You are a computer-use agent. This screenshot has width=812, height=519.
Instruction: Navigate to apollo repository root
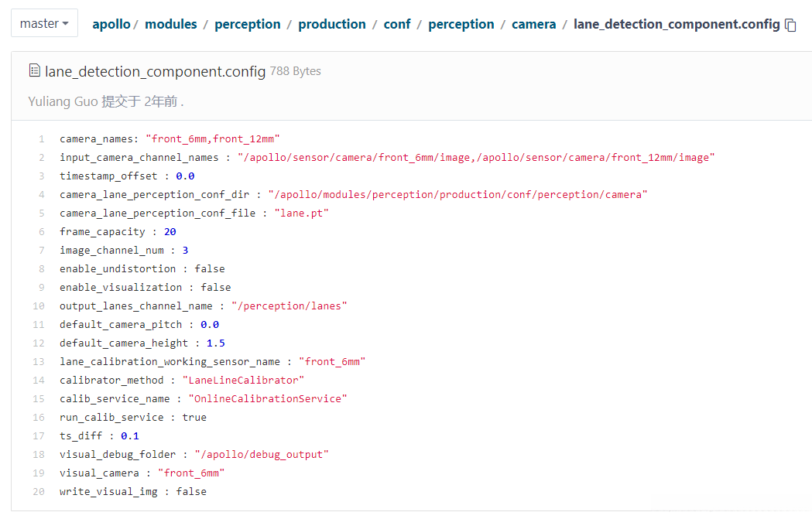pos(111,24)
